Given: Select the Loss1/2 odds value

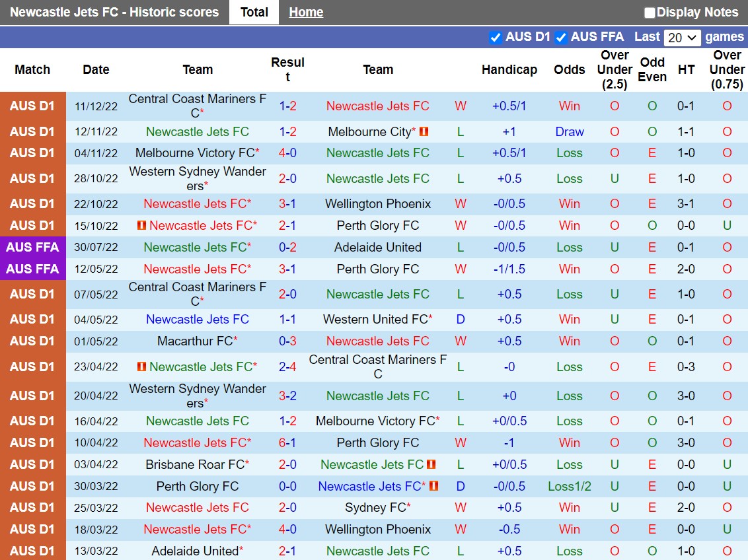Looking at the screenshot, I should [569, 486].
